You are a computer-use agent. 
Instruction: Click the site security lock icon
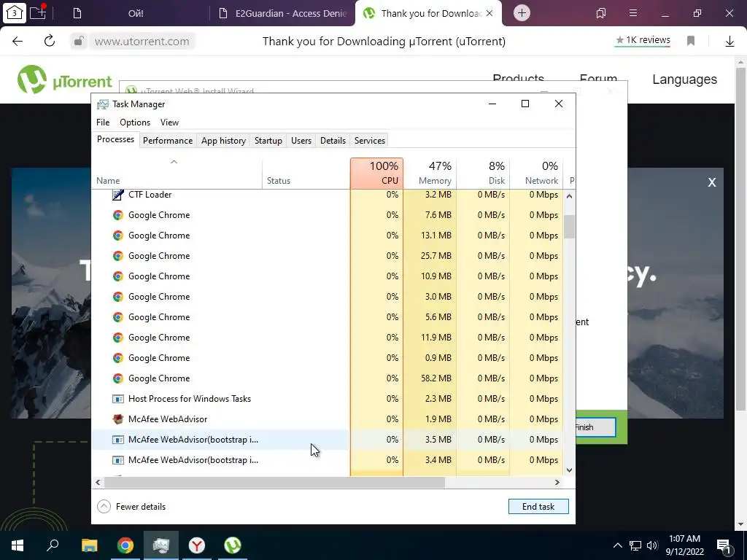click(x=79, y=41)
